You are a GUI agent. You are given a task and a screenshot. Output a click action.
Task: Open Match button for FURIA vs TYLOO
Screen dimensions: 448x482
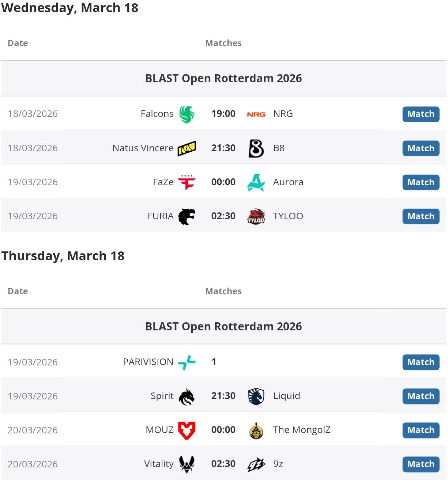tap(421, 216)
